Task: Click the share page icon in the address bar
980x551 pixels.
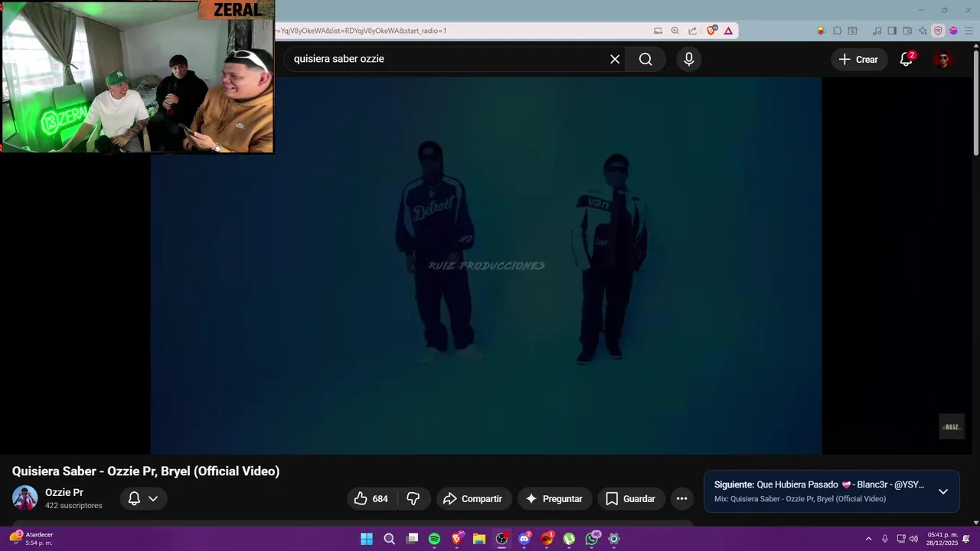Action: point(692,31)
